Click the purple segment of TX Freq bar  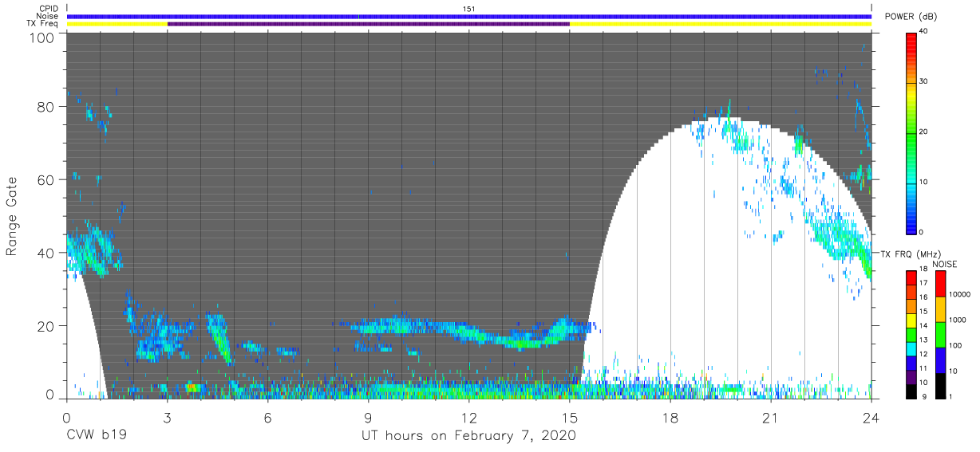click(369, 24)
